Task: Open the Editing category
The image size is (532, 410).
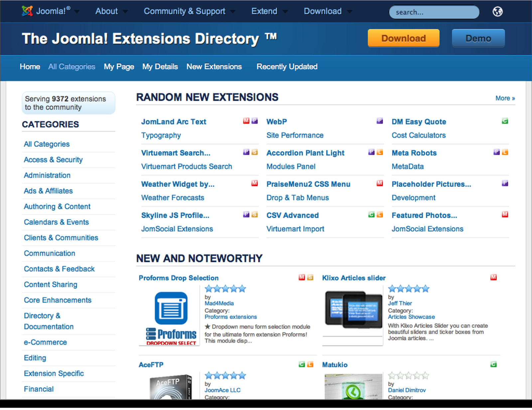Action: 35,358
